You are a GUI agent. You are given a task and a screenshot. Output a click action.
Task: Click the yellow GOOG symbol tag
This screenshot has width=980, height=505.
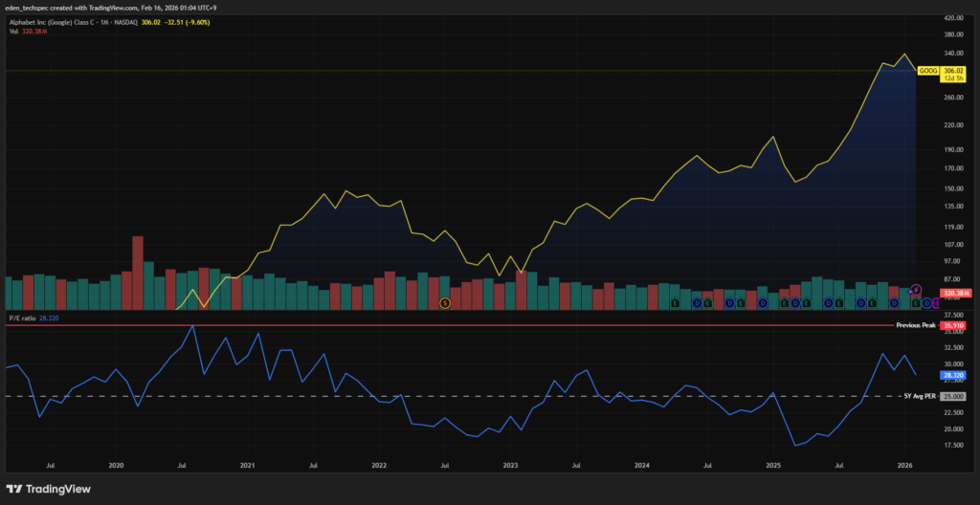[x=927, y=71]
